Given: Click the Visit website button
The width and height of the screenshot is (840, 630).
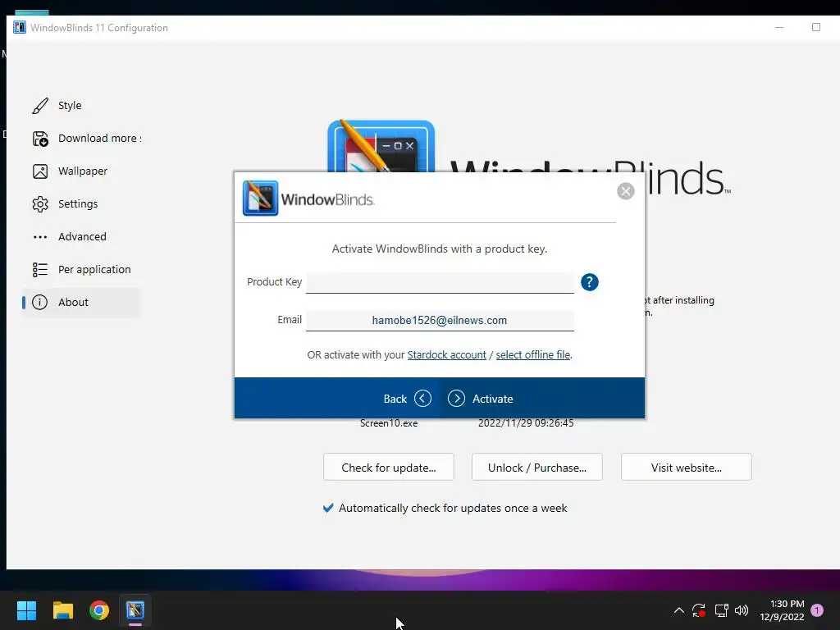Looking at the screenshot, I should click(687, 467).
